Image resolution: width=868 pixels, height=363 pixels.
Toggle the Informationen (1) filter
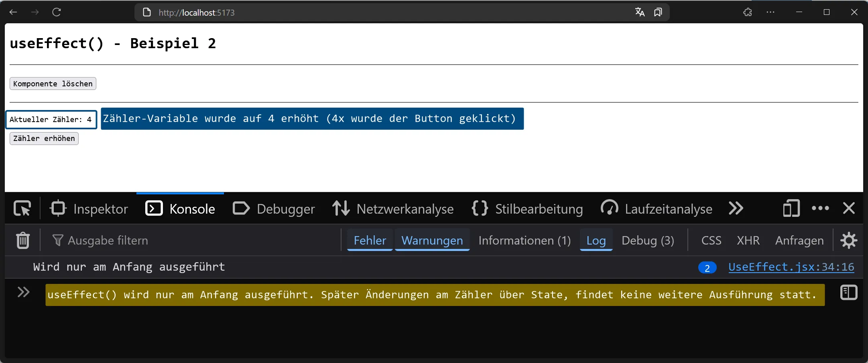pyautogui.click(x=524, y=240)
